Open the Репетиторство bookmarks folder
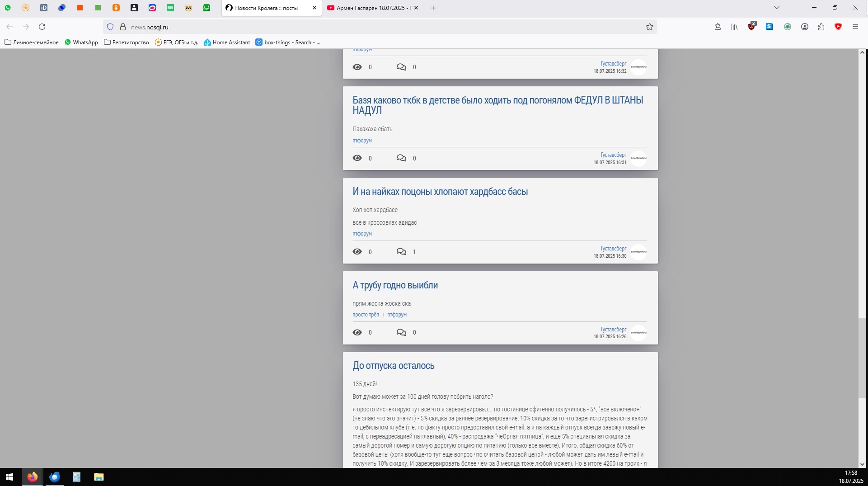 click(x=127, y=42)
